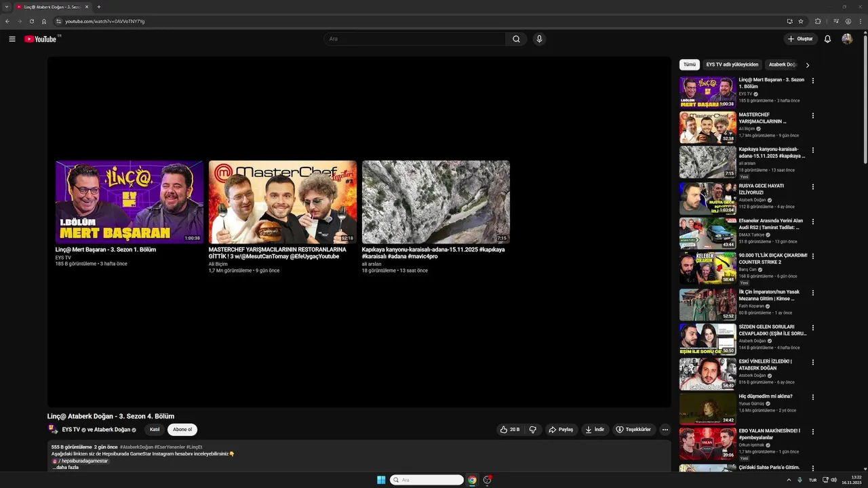This screenshot has height=488, width=868.
Task: Open the EYS TV channel link
Action: [x=71, y=430]
